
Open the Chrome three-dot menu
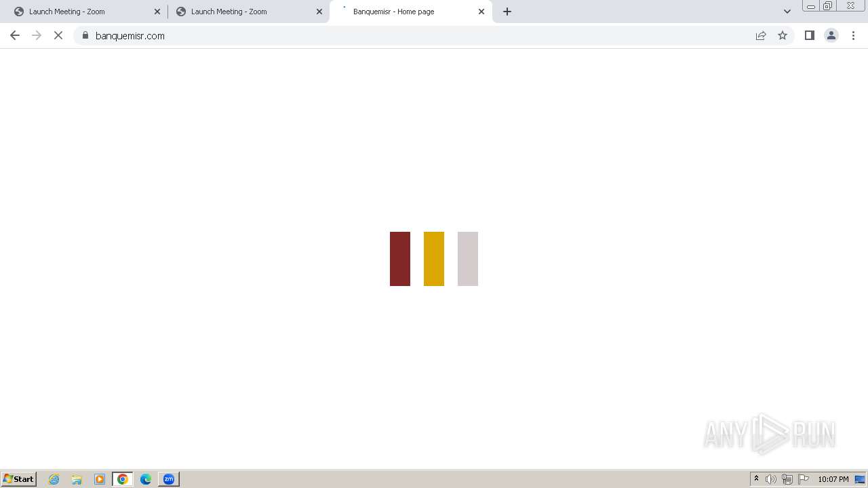point(854,35)
